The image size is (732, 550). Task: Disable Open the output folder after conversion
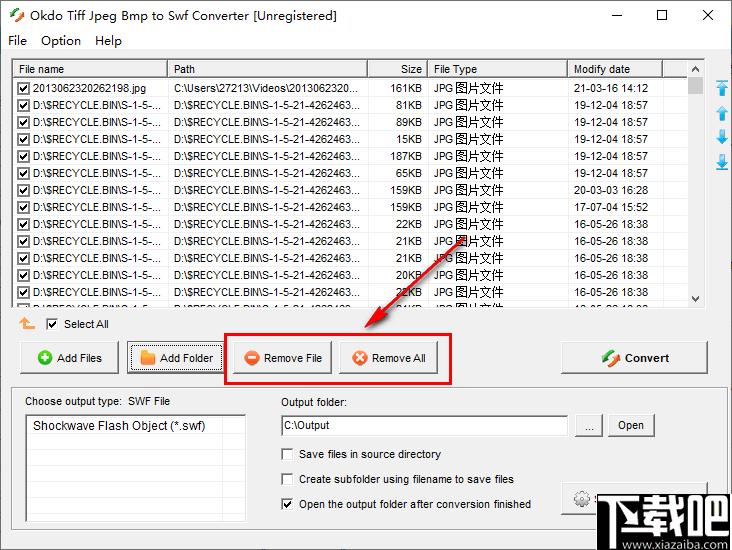(x=287, y=504)
